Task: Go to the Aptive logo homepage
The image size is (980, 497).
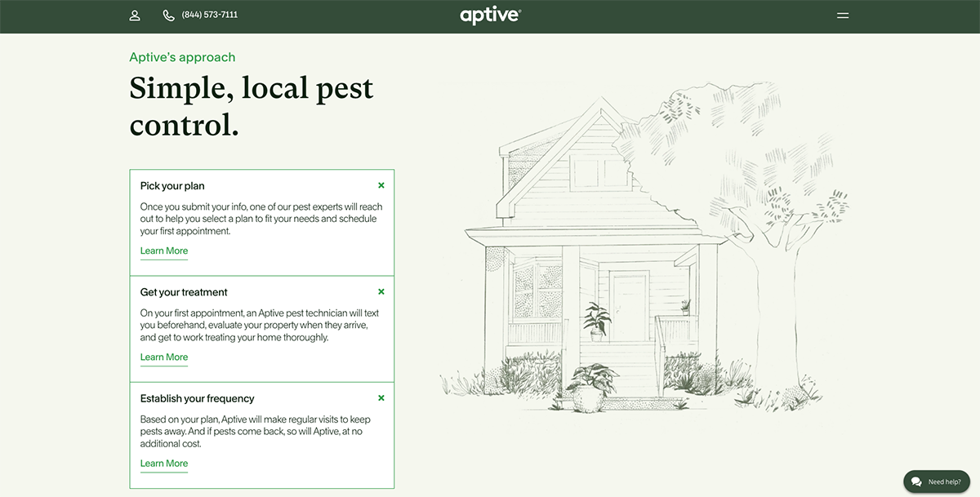Action: coord(490,16)
